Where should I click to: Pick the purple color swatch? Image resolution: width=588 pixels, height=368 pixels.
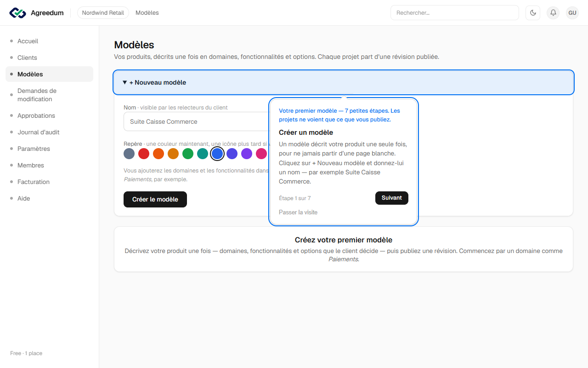click(247, 154)
